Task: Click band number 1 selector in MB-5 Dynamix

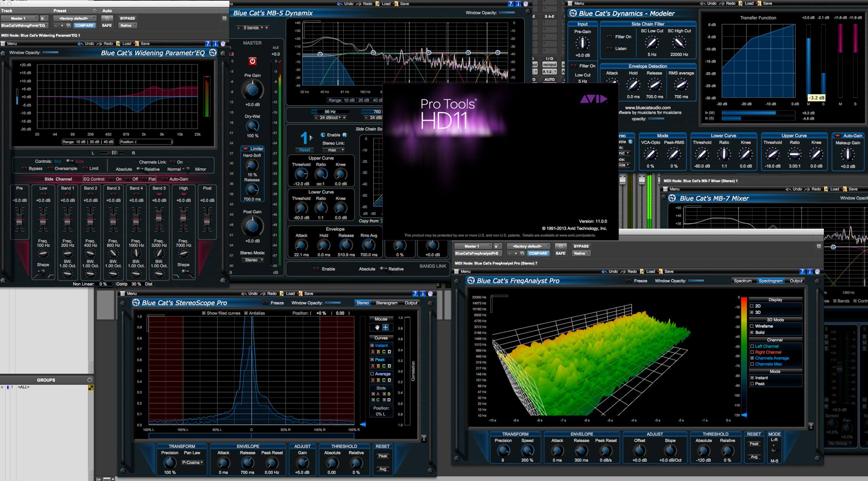Action: pos(303,137)
